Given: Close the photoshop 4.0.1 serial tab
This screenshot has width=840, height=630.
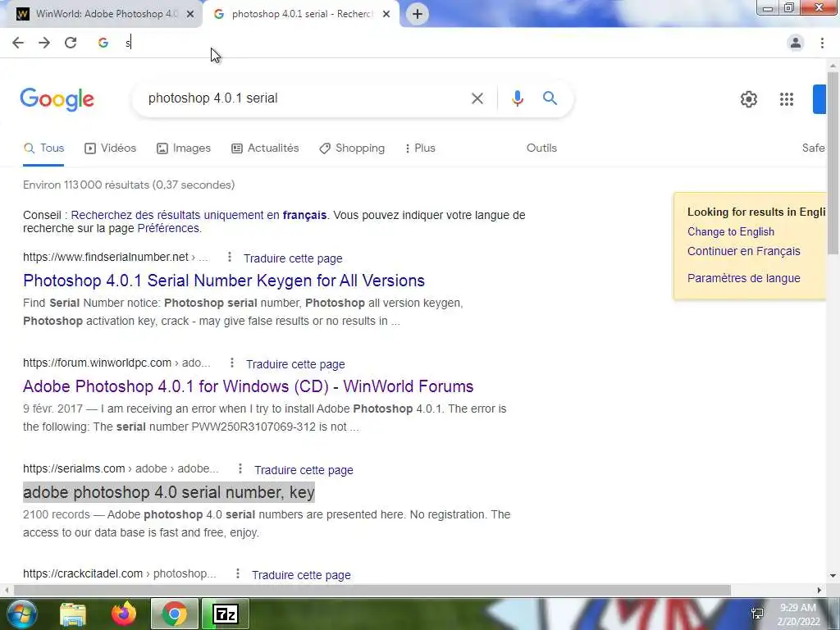Looking at the screenshot, I should point(386,14).
